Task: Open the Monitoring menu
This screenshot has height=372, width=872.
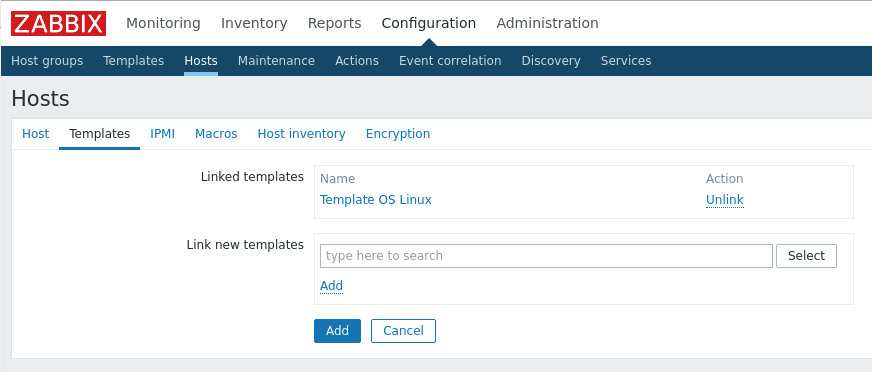Action: point(163,23)
